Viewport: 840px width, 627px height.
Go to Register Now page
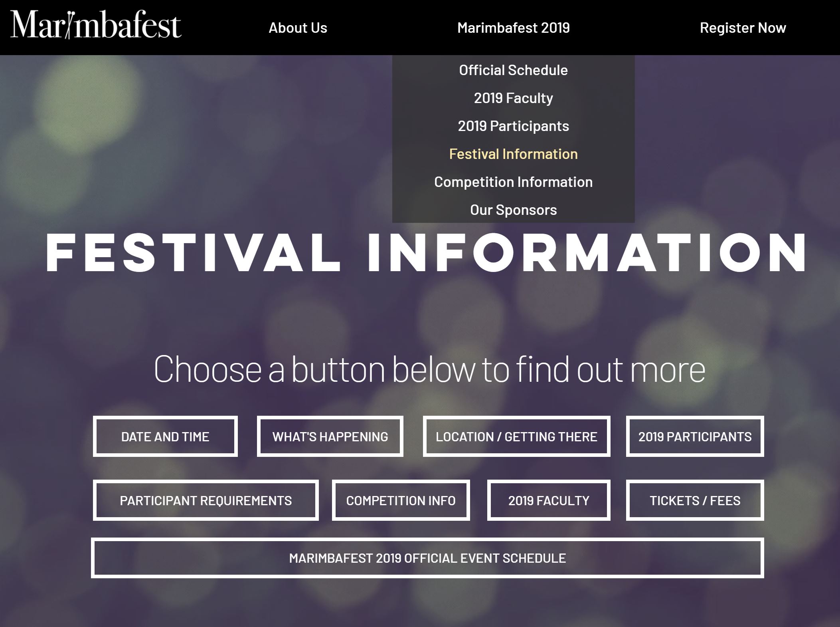(x=743, y=28)
